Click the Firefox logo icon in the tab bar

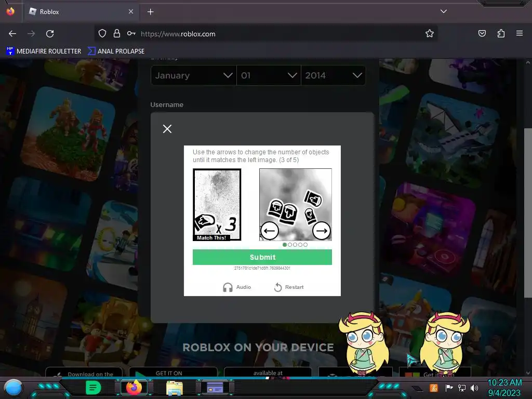coord(10,11)
